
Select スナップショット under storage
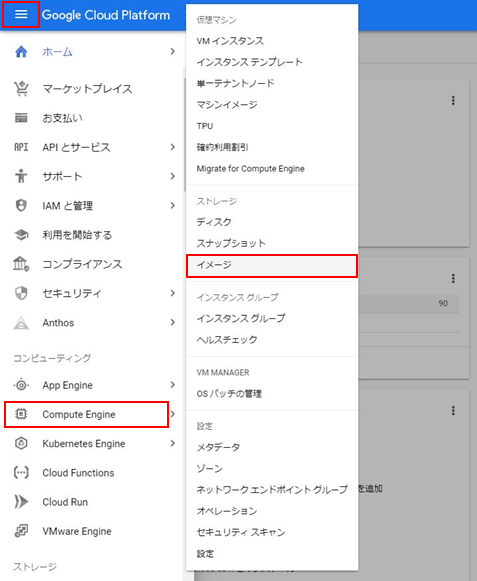[x=272, y=243]
